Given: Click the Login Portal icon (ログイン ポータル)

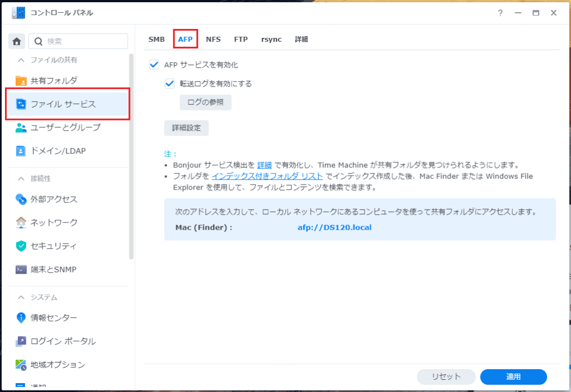Looking at the screenshot, I should [x=21, y=341].
